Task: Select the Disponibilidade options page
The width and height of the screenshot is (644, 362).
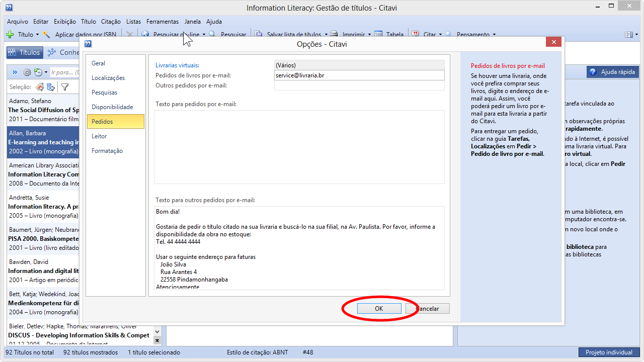Action: 116,107
